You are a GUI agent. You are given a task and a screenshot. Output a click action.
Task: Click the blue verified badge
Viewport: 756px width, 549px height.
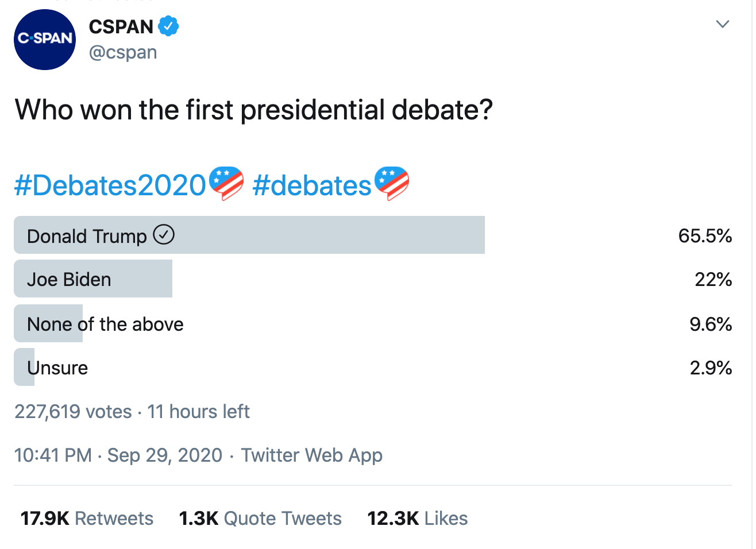tap(168, 26)
